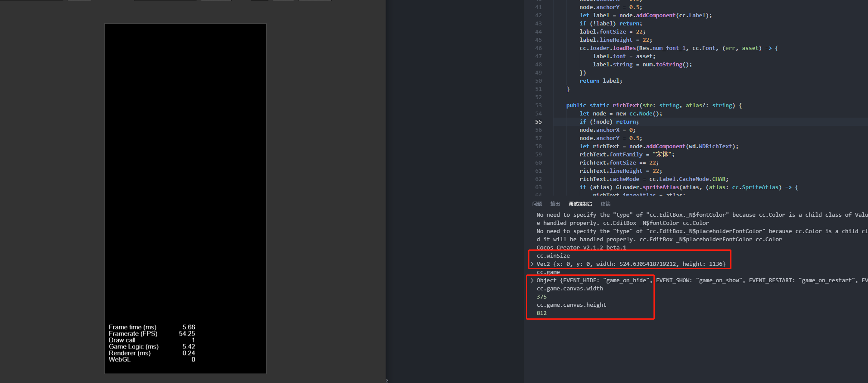Screen dimensions: 868x383
Task: Click the richText.fontFamily assignment line
Action: click(x=627, y=155)
